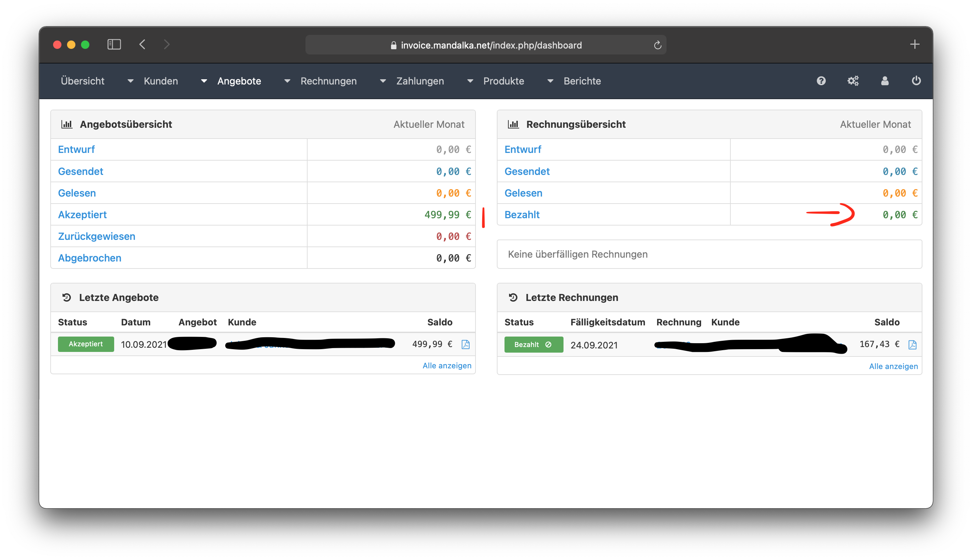Select Übersicht in the navigation menu
Image resolution: width=972 pixels, height=560 pixels.
pyautogui.click(x=82, y=81)
